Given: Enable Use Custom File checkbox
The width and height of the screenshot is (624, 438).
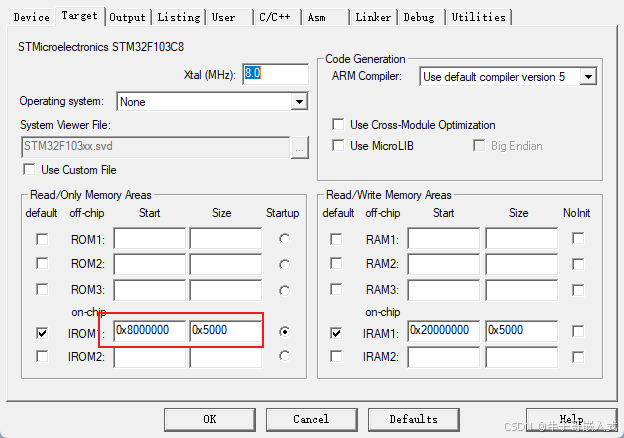Looking at the screenshot, I should coord(29,169).
